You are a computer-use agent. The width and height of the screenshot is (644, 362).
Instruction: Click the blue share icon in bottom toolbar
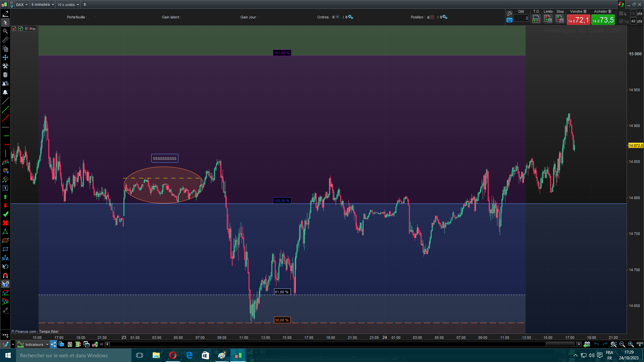[53, 344]
